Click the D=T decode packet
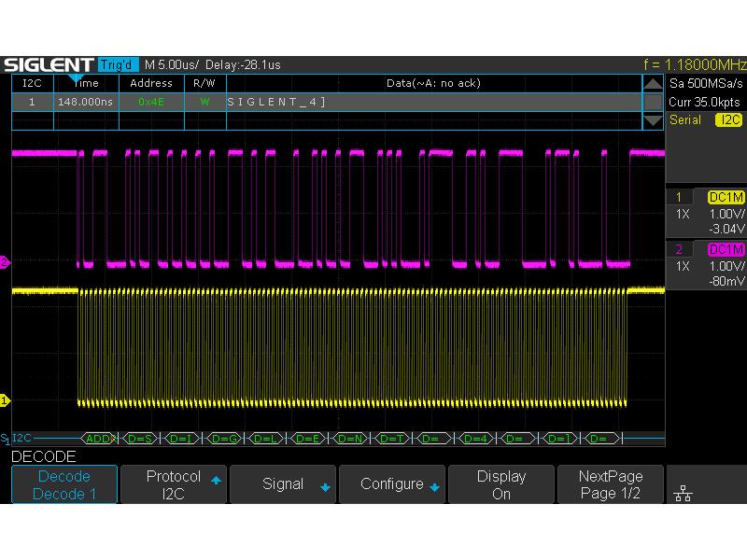Image resolution: width=747 pixels, height=560 pixels. pos(391,439)
